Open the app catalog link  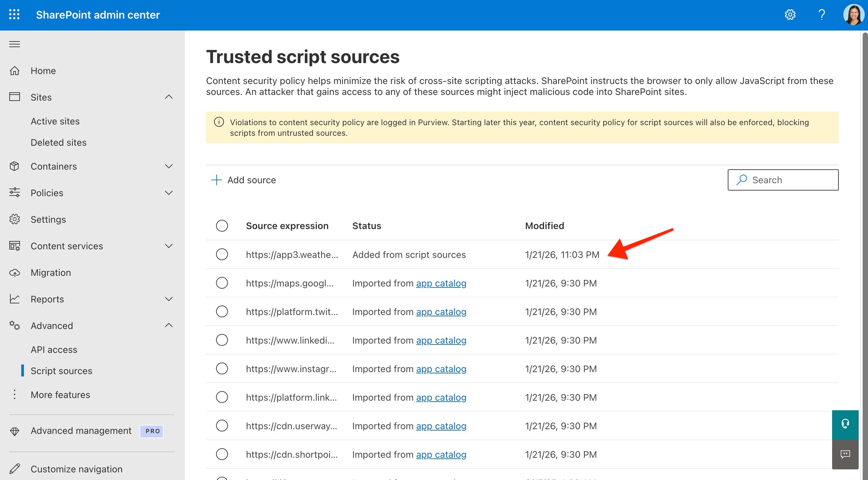click(x=441, y=283)
